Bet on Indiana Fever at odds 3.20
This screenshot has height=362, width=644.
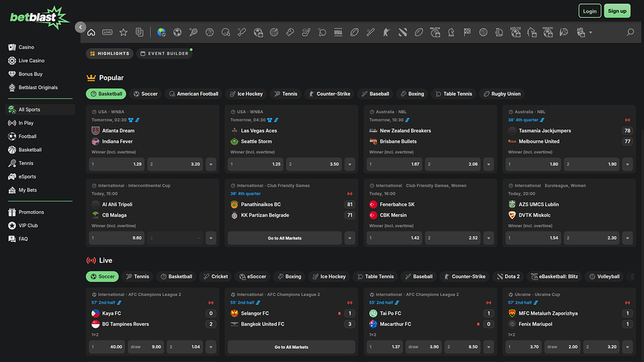[175, 165]
